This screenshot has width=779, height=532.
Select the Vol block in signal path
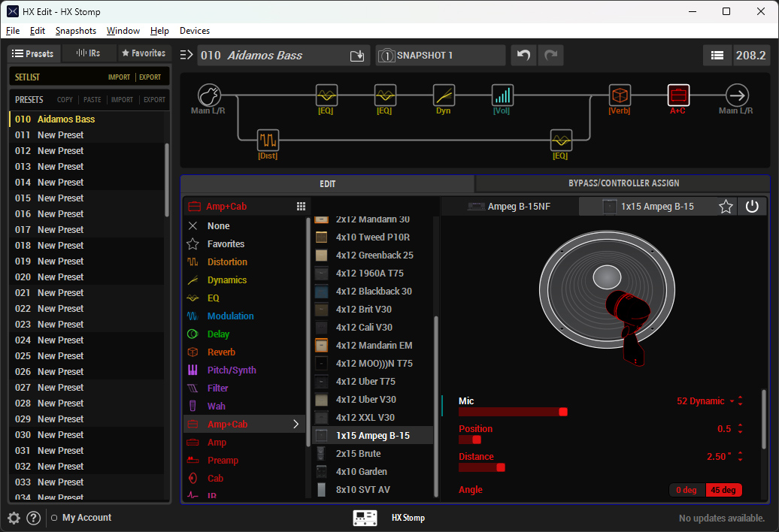tap(502, 95)
